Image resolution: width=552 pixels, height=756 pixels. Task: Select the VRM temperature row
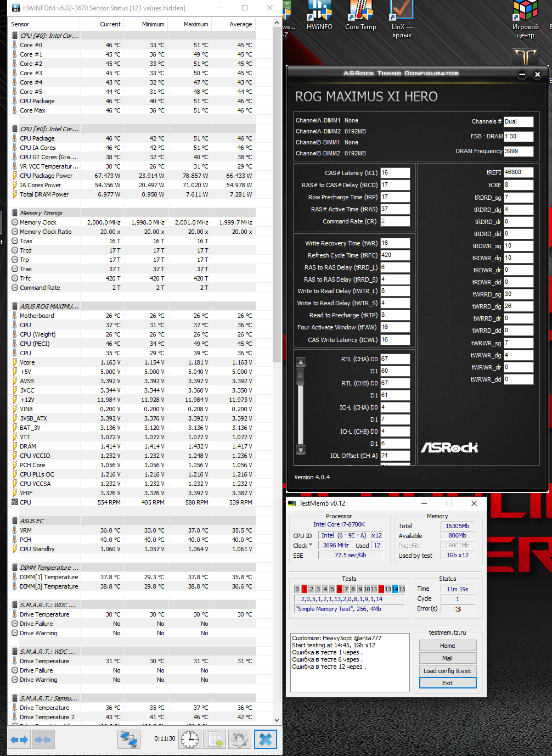pos(132,530)
